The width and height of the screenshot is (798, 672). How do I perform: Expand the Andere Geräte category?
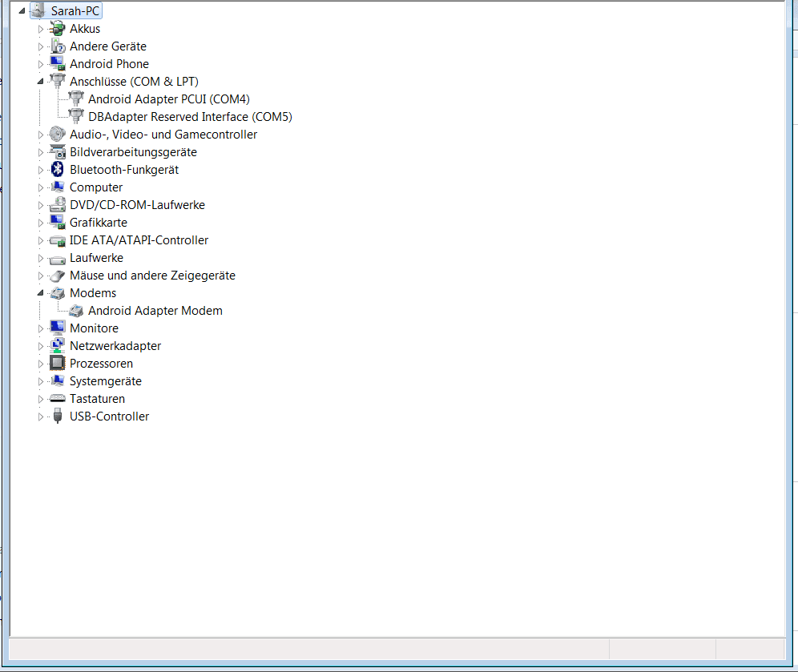coord(41,46)
